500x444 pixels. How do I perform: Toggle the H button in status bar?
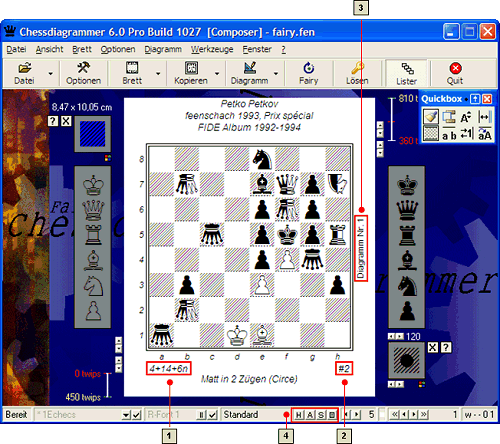click(x=298, y=415)
